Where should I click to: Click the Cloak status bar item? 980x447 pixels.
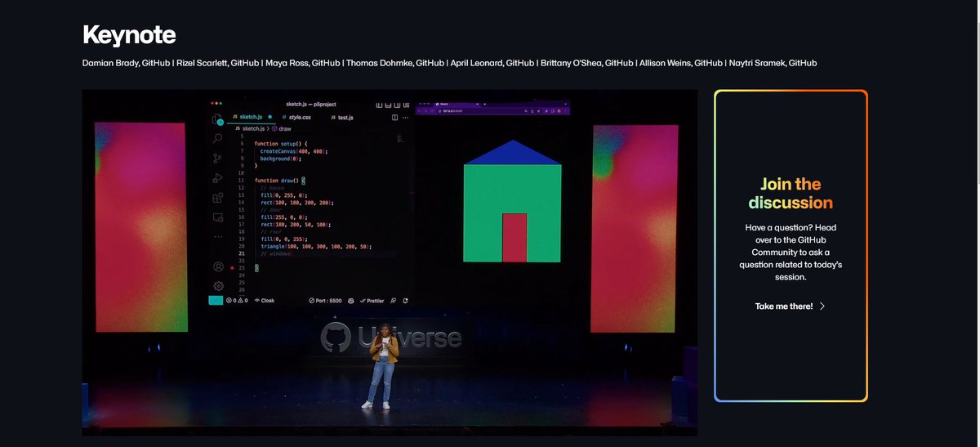pyautogui.click(x=265, y=301)
